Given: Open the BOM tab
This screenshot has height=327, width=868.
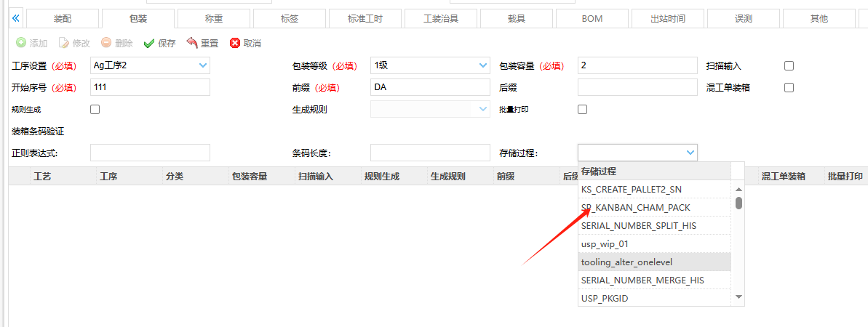Looking at the screenshot, I should (592, 18).
